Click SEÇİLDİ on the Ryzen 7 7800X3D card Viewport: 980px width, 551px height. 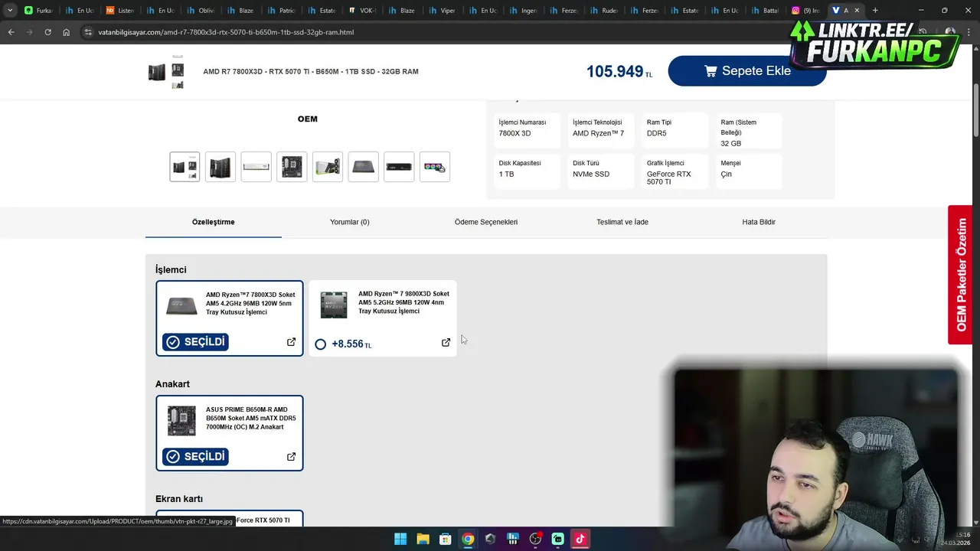[195, 342]
